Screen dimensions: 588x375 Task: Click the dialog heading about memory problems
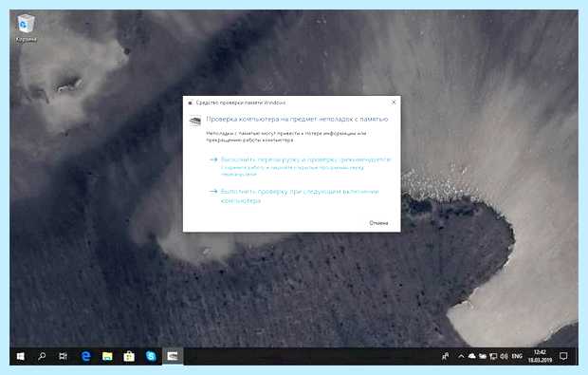click(x=297, y=119)
